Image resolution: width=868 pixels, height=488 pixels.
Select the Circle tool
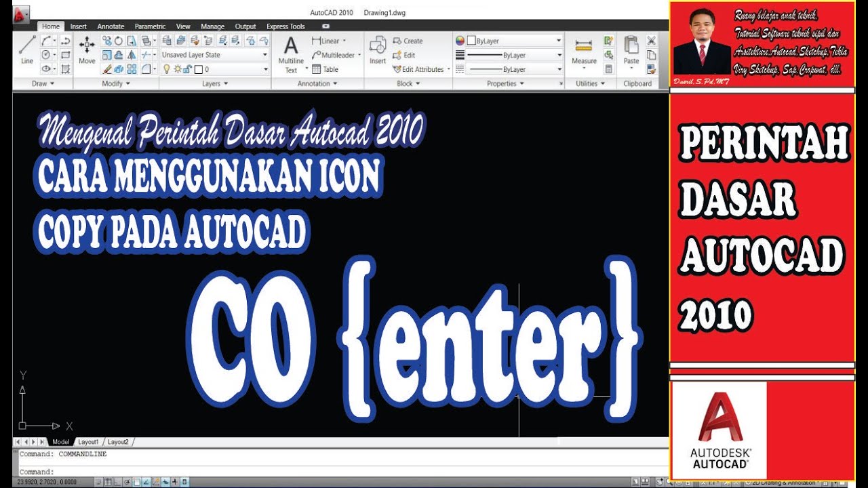[x=45, y=55]
